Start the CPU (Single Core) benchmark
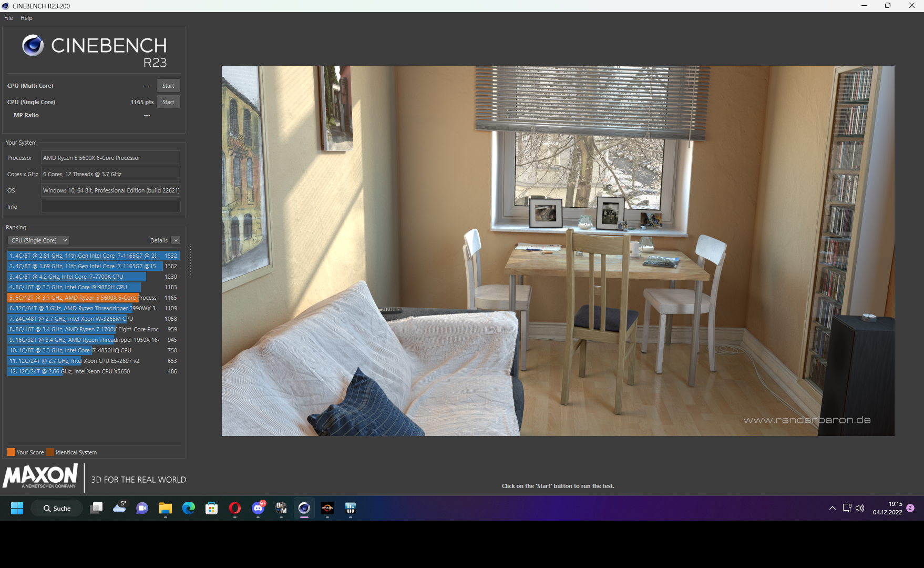 (168, 102)
